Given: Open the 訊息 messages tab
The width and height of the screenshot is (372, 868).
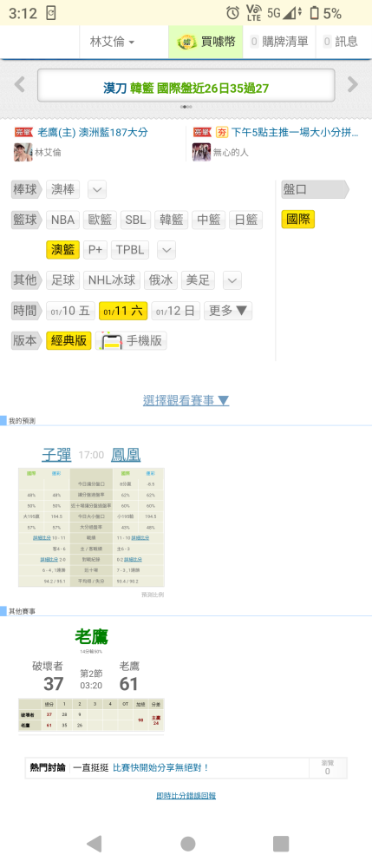Looking at the screenshot, I should tap(341, 42).
